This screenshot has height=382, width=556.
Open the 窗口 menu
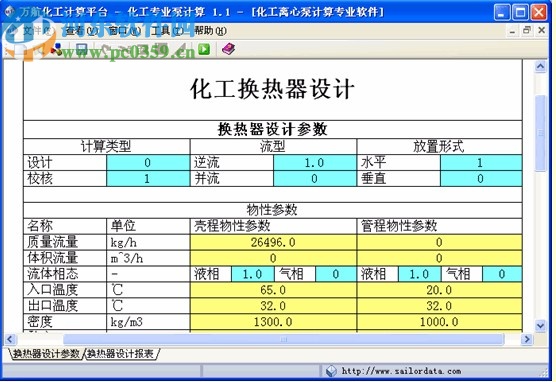124,31
